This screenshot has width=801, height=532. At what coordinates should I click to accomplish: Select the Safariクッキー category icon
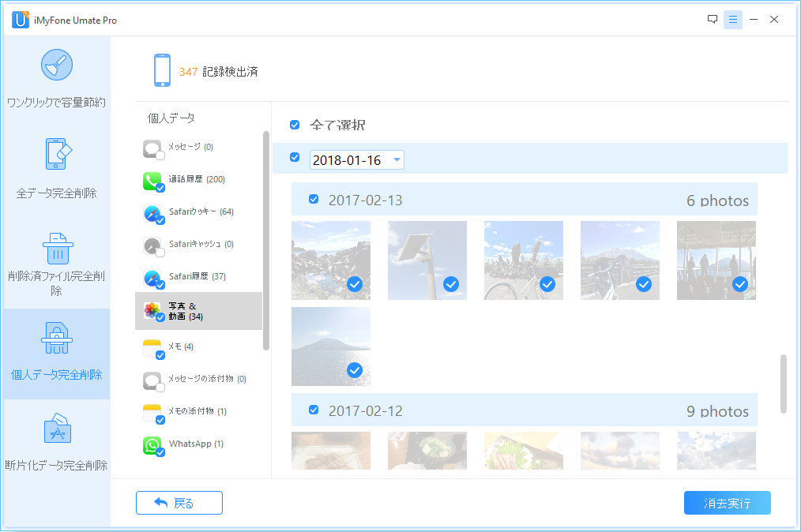click(153, 212)
